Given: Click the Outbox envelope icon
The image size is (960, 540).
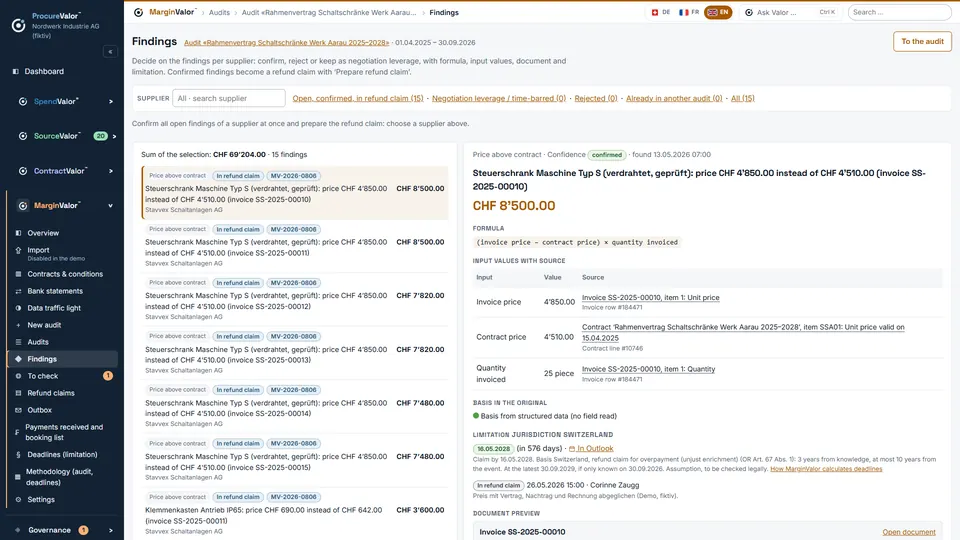Looking at the screenshot, I should pos(18,410).
